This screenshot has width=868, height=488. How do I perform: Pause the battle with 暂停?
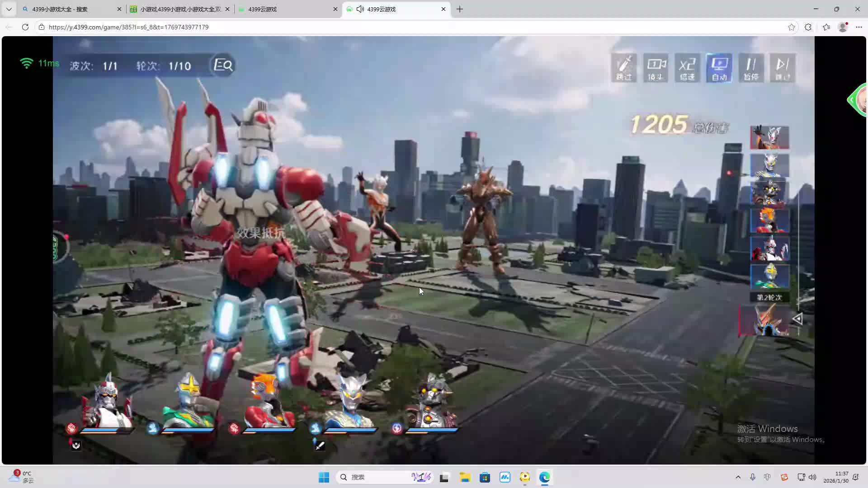[751, 68]
